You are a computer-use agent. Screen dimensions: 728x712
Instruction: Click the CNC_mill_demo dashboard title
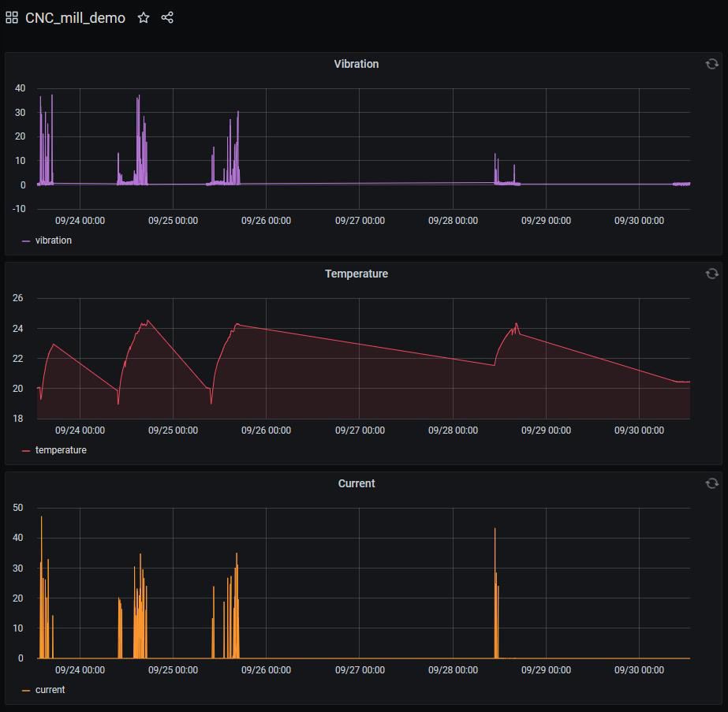[75, 17]
